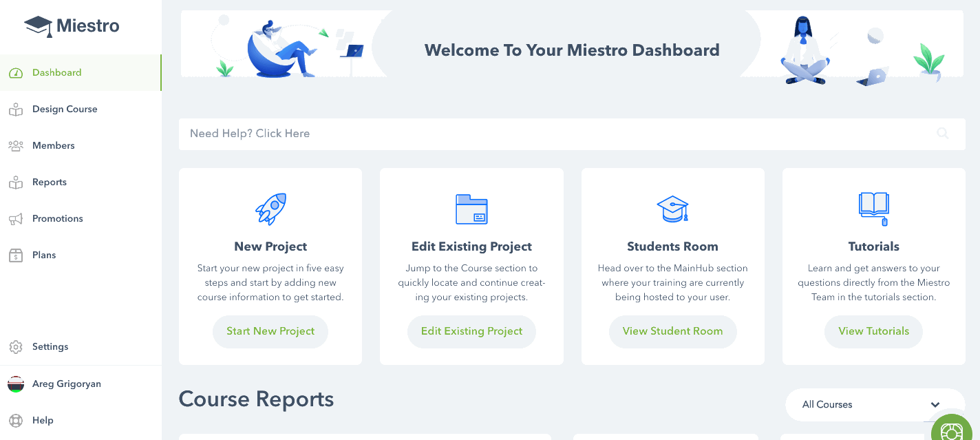Click the View Tutorials button
980x440 pixels.
[x=873, y=331]
